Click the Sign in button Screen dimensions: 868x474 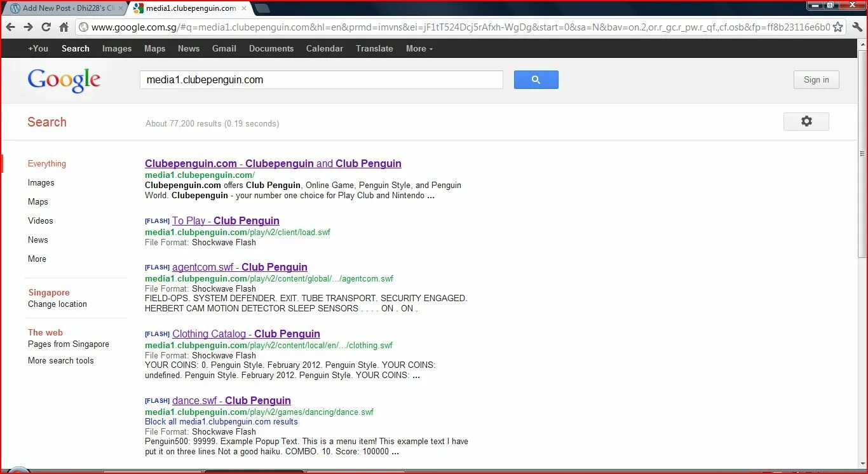(816, 79)
